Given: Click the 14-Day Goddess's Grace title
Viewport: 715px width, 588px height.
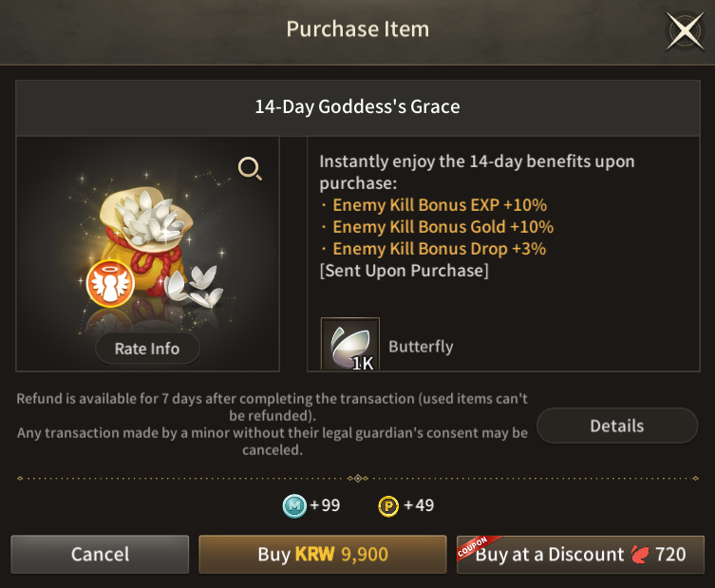Looking at the screenshot, I should [357, 106].
